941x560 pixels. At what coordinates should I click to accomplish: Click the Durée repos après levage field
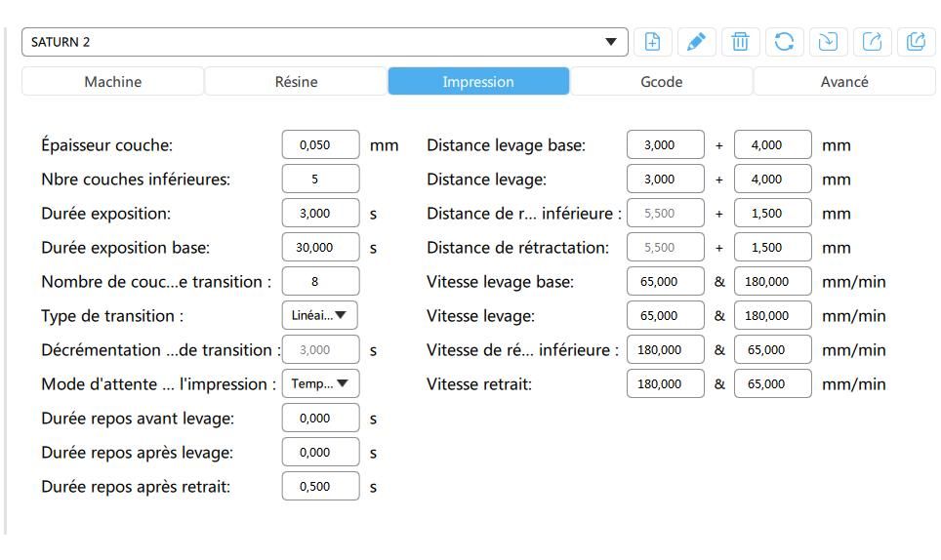coord(320,452)
